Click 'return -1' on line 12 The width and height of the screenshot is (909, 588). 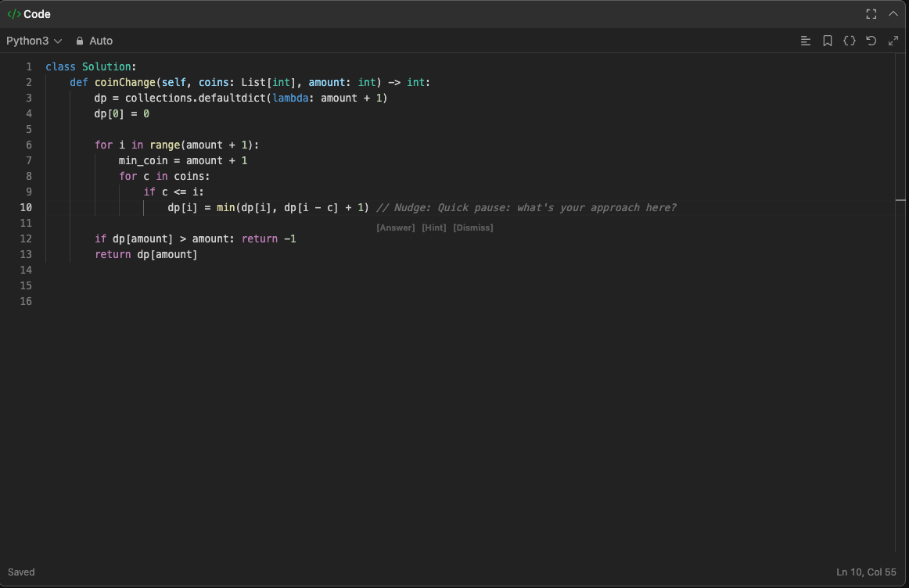[269, 238]
